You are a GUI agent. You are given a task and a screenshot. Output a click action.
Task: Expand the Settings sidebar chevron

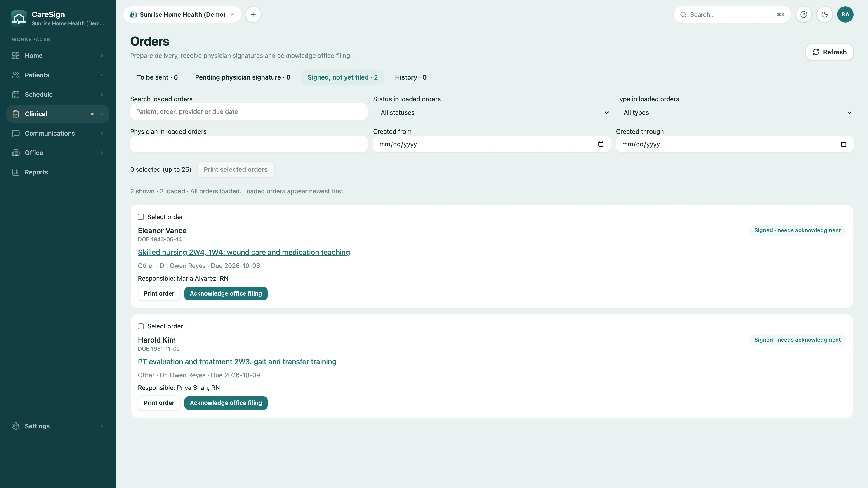click(x=101, y=426)
